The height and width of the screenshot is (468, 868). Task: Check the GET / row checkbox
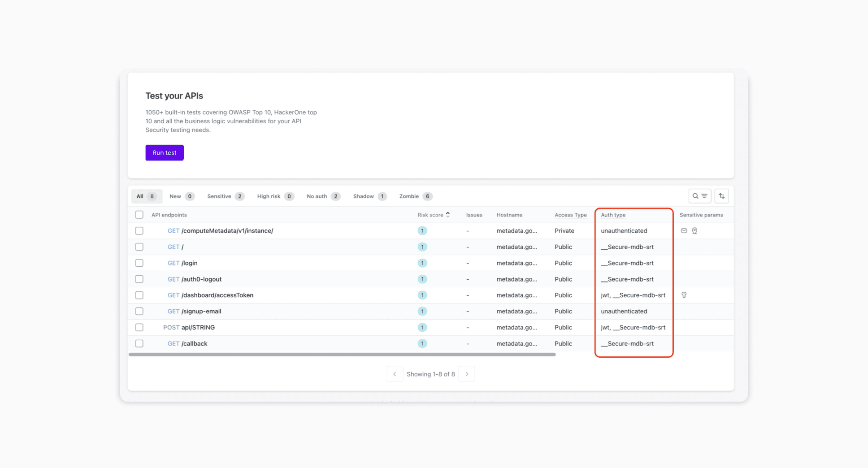tap(139, 247)
